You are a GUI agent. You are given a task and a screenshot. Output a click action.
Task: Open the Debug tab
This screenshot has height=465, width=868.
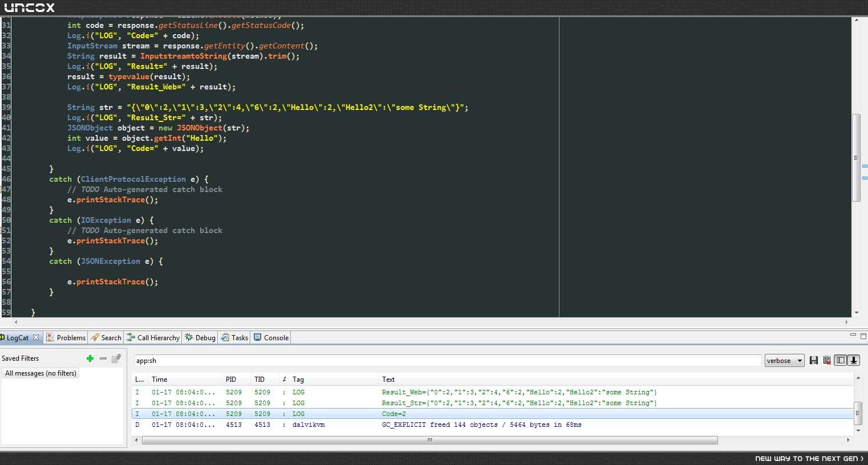click(200, 337)
